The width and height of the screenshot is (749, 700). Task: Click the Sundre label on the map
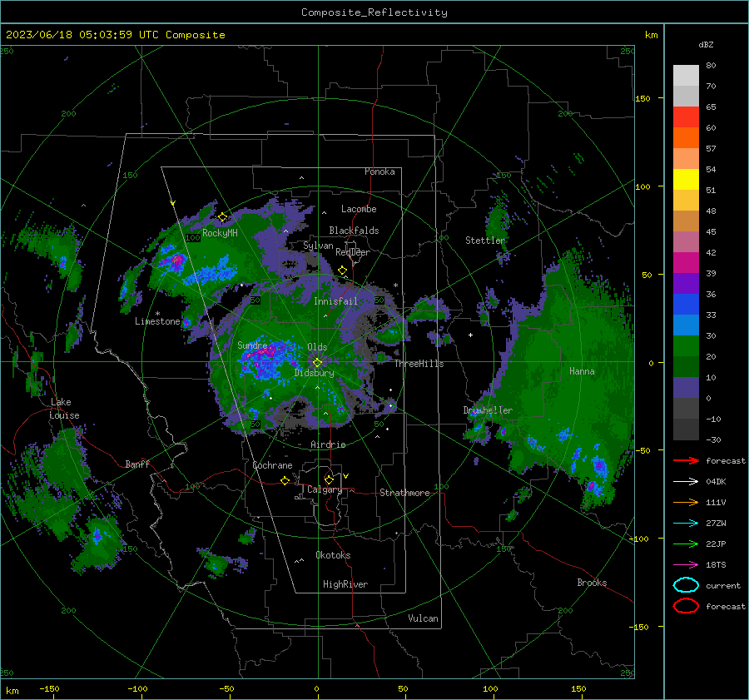252,345
